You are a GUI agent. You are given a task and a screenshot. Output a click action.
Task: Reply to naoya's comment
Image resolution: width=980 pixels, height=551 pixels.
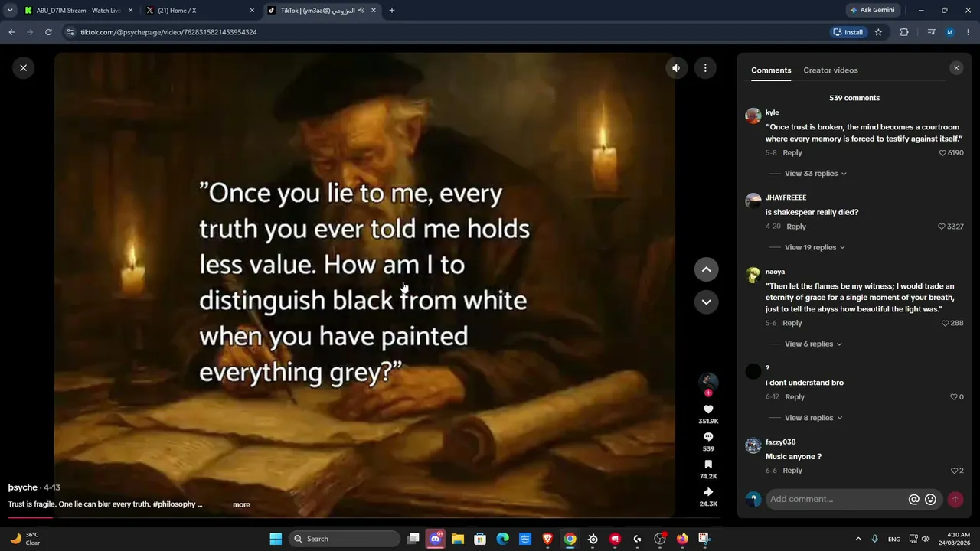pos(792,324)
